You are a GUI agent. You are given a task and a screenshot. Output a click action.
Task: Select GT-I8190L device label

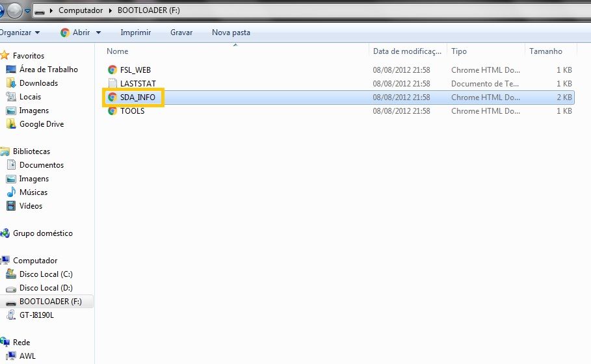click(36, 315)
